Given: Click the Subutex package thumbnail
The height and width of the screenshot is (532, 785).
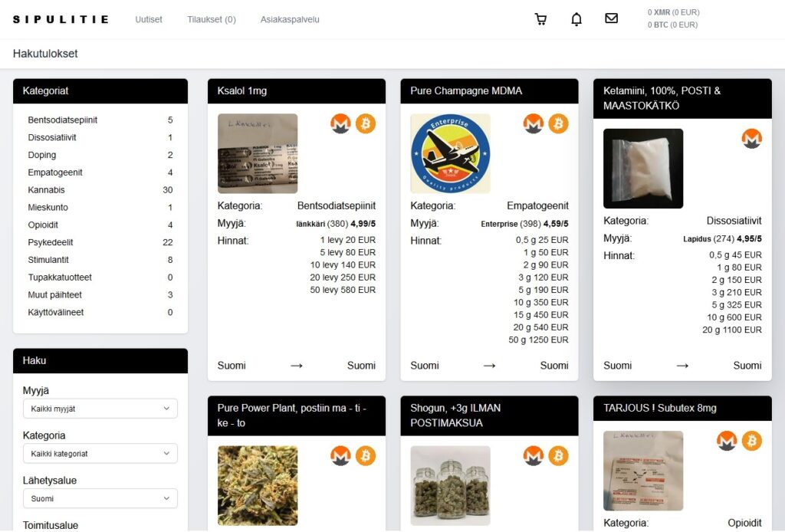Looking at the screenshot, I should point(643,471).
